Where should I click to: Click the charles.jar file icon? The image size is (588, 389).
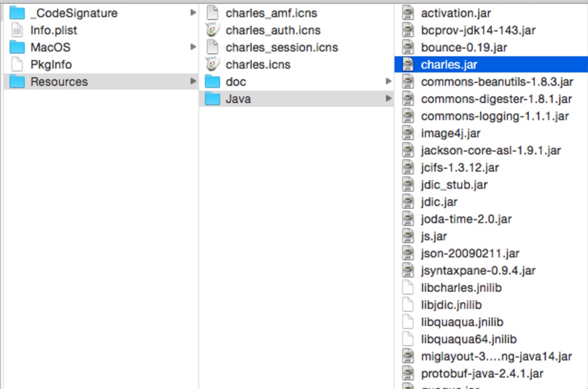coord(408,64)
